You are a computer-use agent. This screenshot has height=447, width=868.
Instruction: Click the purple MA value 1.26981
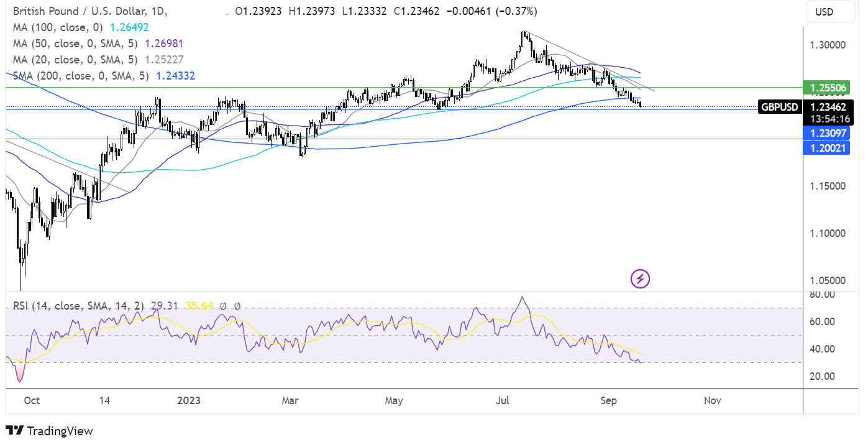(x=164, y=44)
